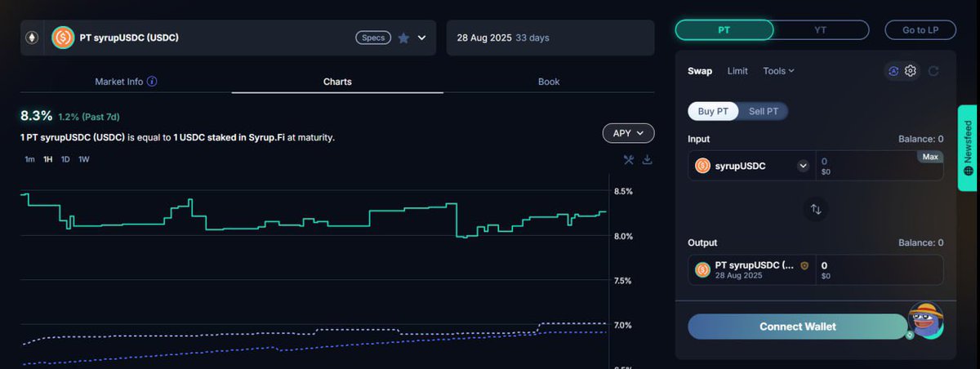Image resolution: width=980 pixels, height=369 pixels.
Task: Open the Market Info tab
Action: 126,82
